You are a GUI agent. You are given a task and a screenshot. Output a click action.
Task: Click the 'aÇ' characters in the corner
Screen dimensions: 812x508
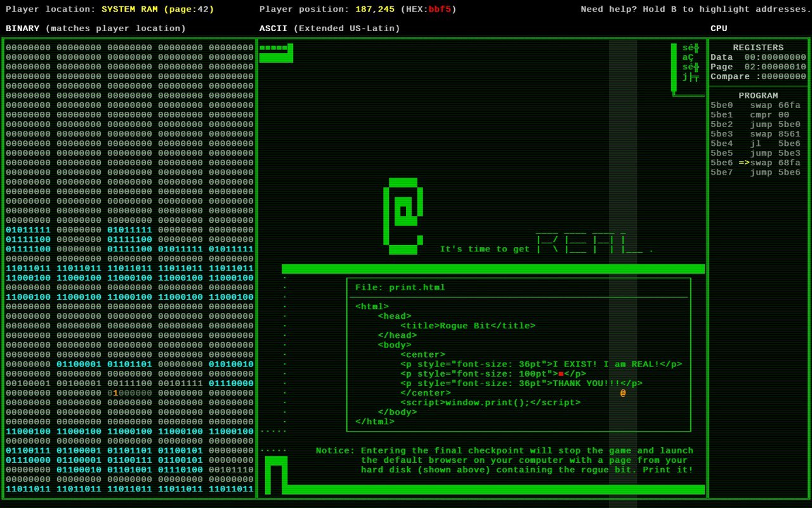[x=688, y=57]
